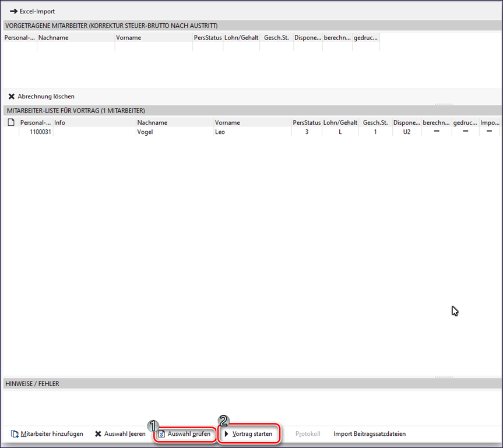This screenshot has height=448, width=503.
Task: Click upper table Dispone... header
Action: click(308, 37)
